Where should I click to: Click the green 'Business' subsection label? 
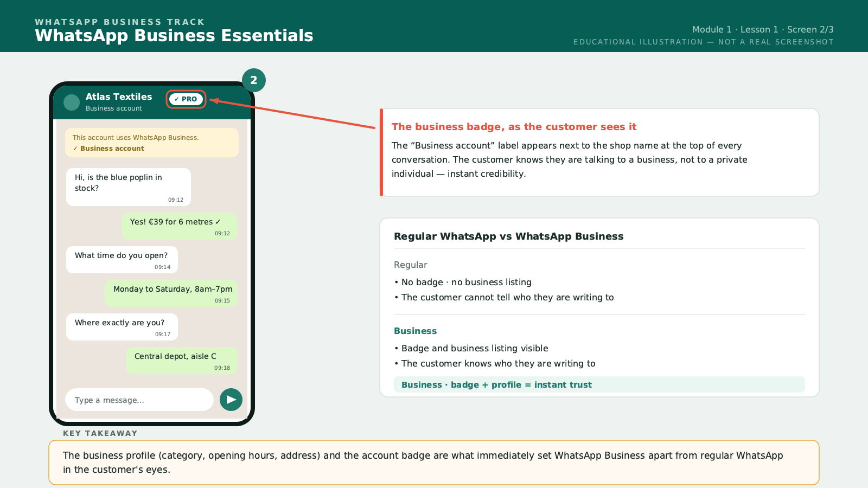tap(415, 331)
